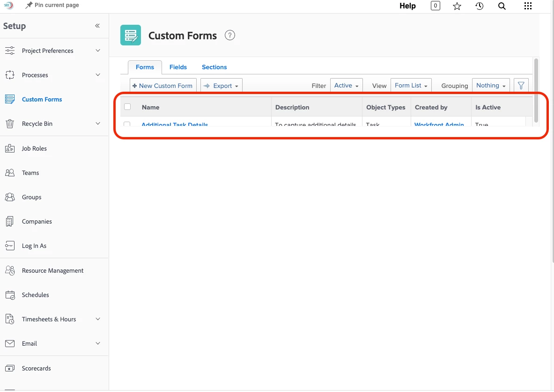Screen dimensions: 554x392
Task: Click the Timesheets & Hours icon
Action: 10,319
